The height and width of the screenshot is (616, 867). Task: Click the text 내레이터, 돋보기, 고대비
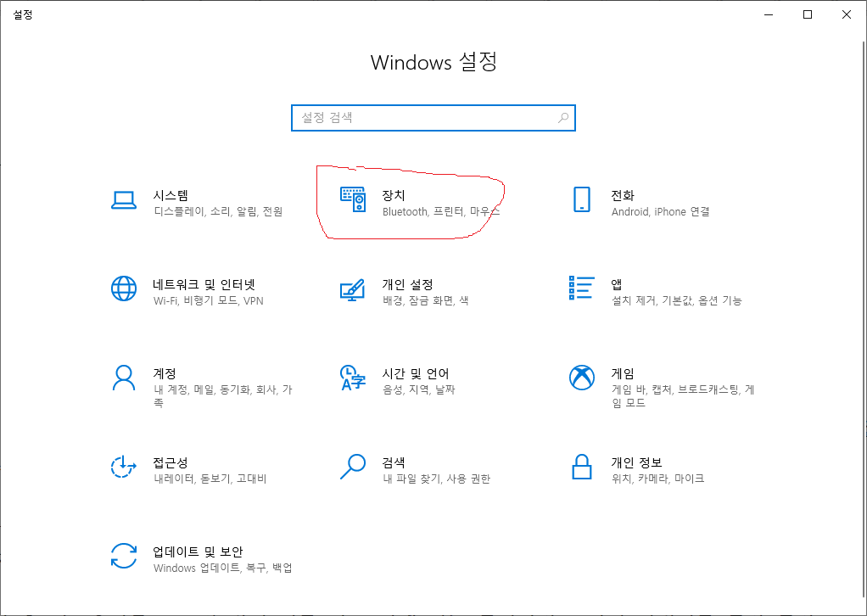[x=210, y=479]
